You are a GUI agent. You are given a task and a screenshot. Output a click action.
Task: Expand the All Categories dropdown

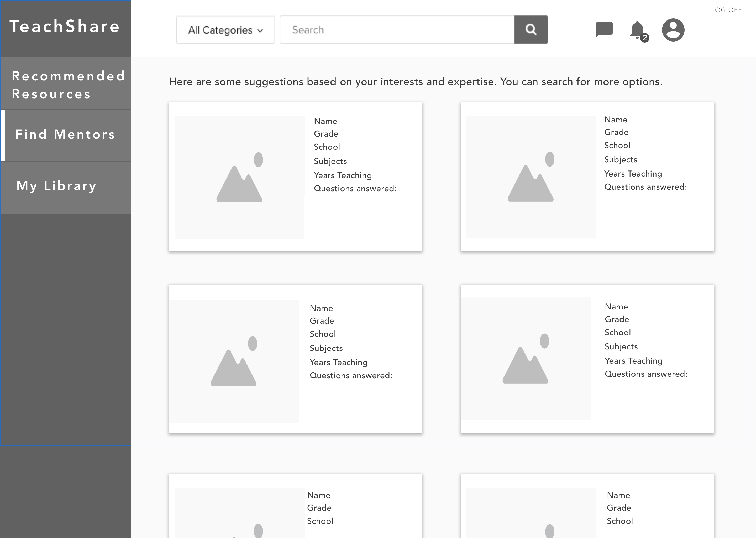pyautogui.click(x=225, y=30)
